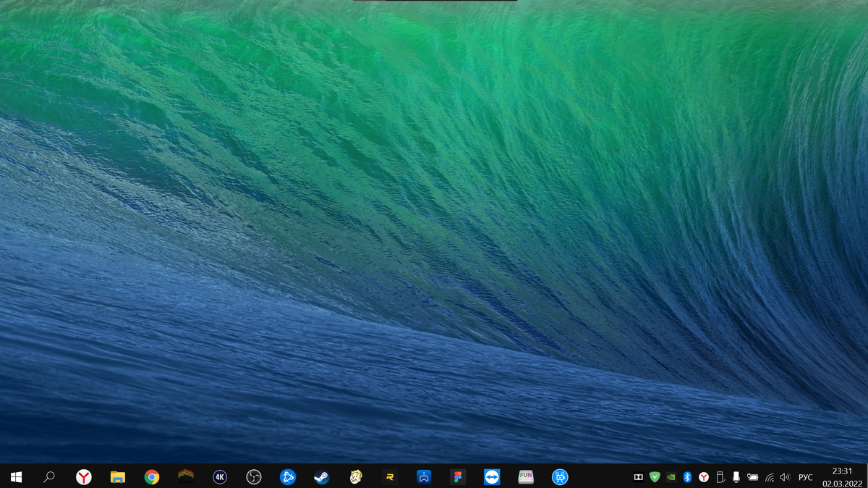This screenshot has height=488, width=868.
Task: Launch OBS Studio from taskbar
Action: pyautogui.click(x=254, y=477)
